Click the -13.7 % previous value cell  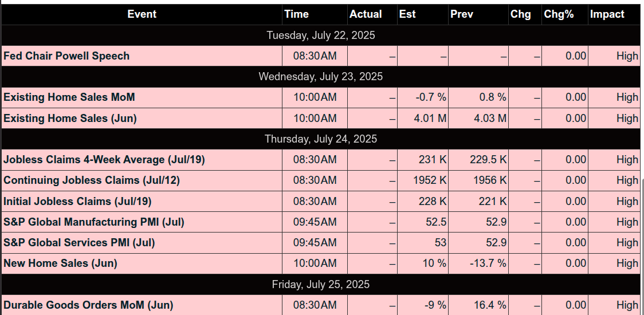(x=478, y=263)
